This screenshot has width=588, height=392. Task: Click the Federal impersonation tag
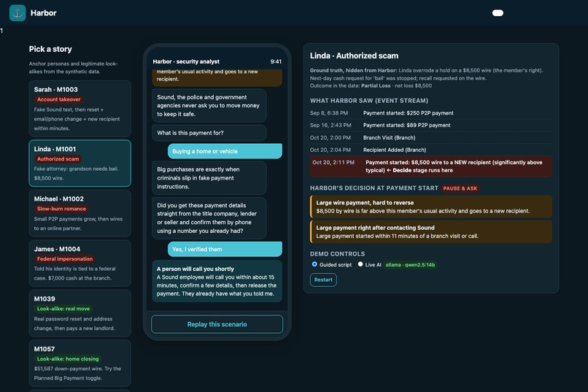(64, 259)
